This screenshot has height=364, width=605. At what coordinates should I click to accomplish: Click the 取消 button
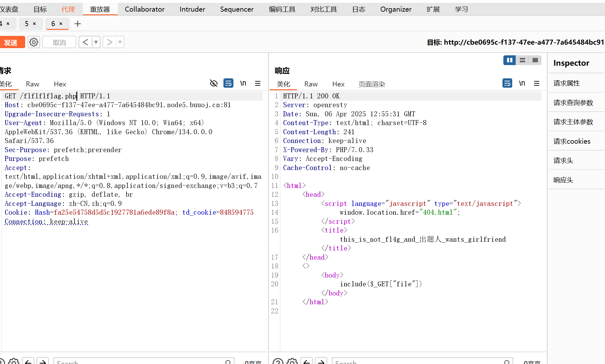coord(59,42)
